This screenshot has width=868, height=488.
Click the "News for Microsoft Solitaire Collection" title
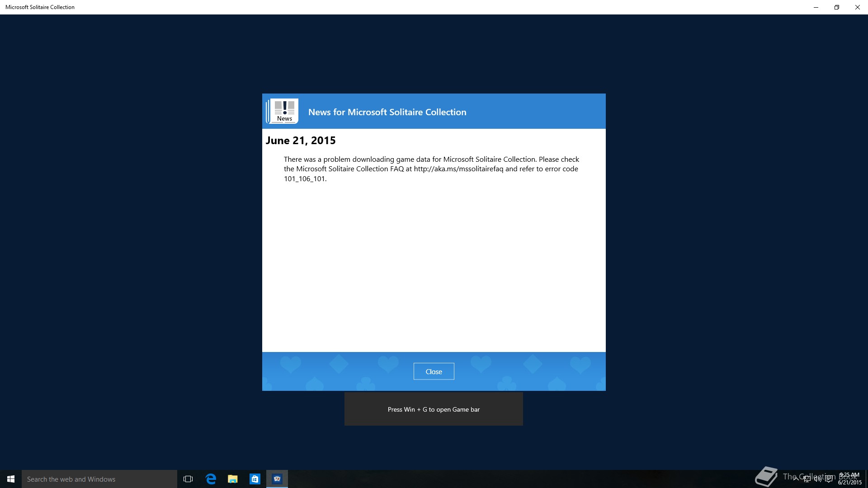pos(387,112)
